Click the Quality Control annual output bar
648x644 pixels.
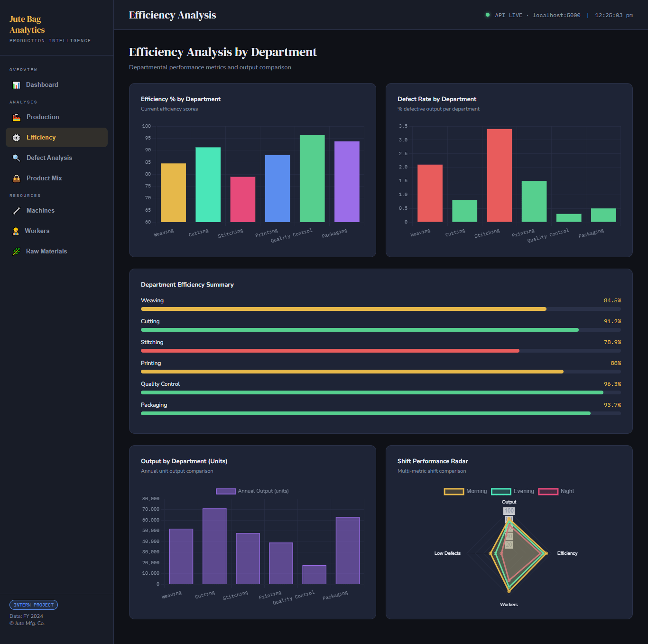315,575
